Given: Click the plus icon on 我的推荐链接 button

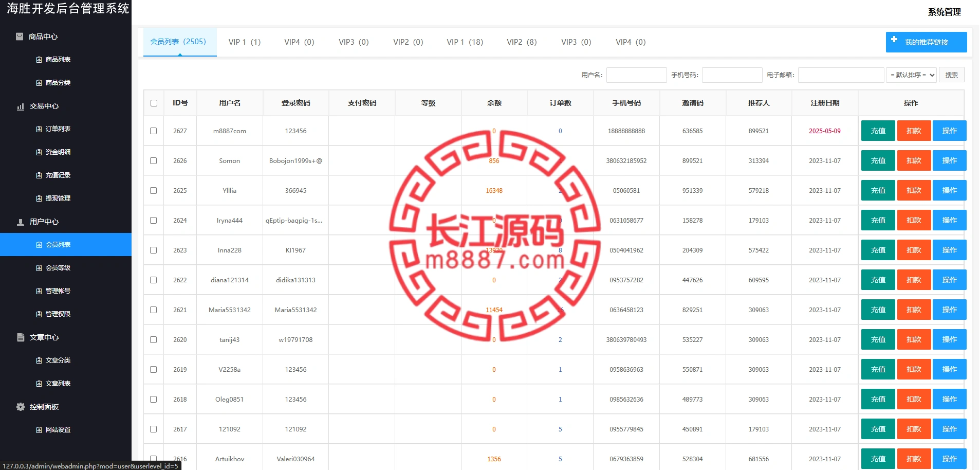Looking at the screenshot, I should tap(894, 40).
